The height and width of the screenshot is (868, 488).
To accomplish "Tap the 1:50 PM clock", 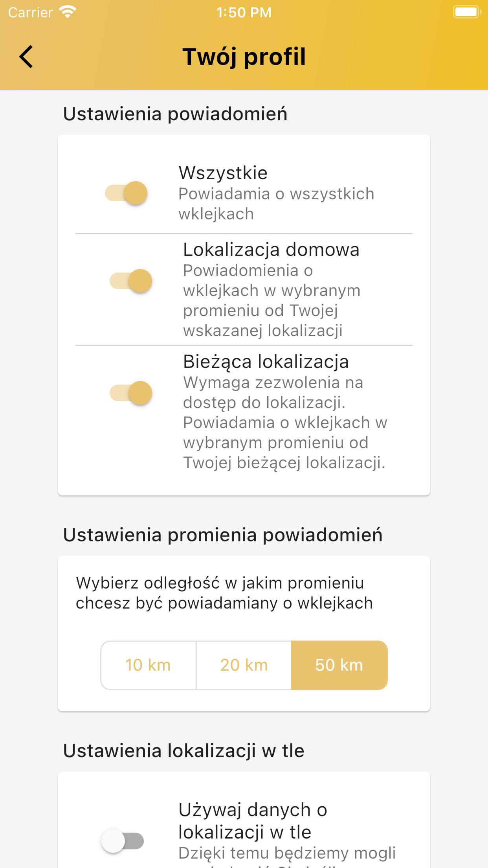I will [244, 13].
